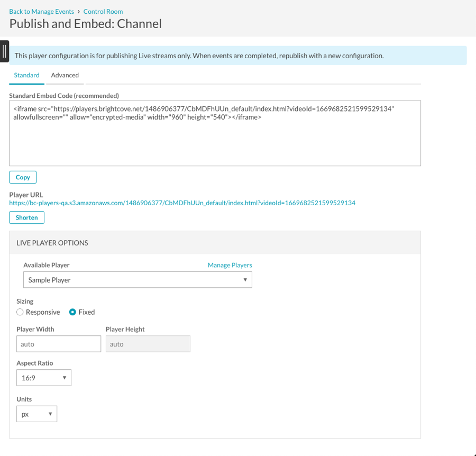Click the Publish and Embed: Channel page title

click(86, 24)
